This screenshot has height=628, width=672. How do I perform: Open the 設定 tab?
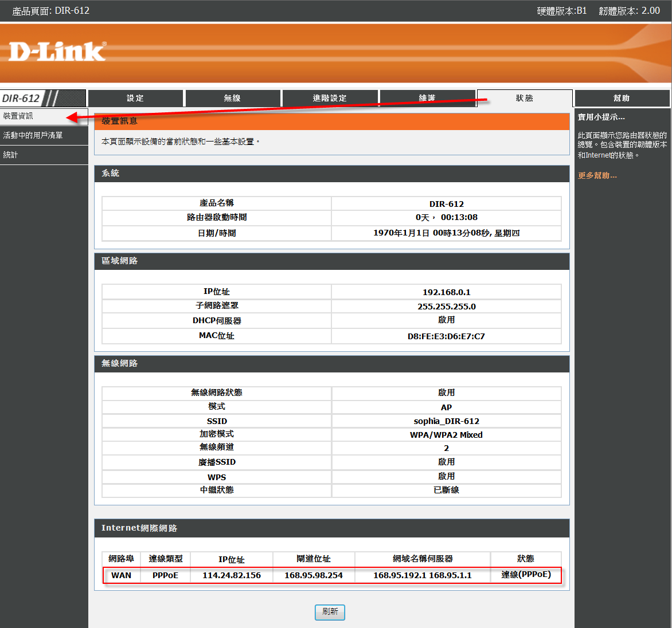click(x=135, y=98)
